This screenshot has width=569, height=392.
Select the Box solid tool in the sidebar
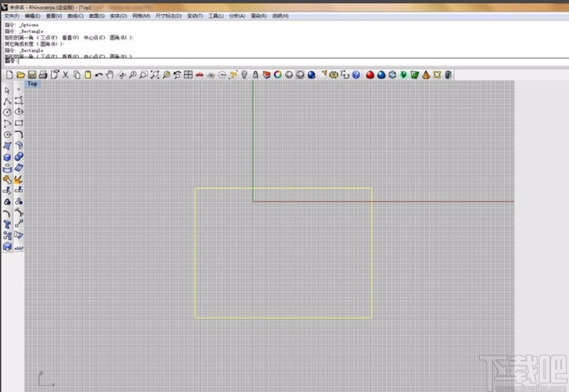[7, 157]
